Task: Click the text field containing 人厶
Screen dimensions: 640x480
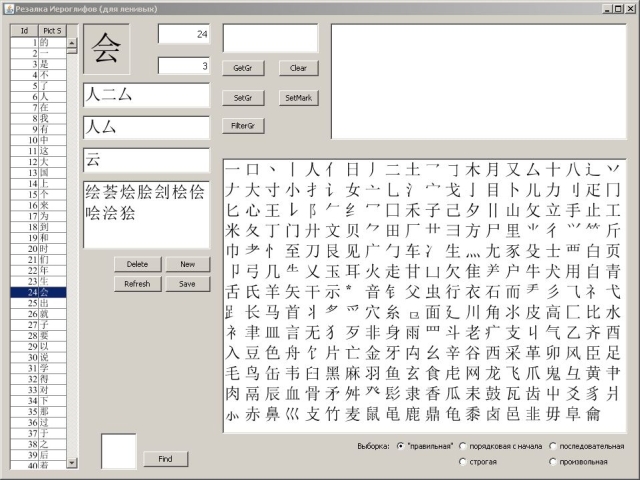Action: point(147,127)
